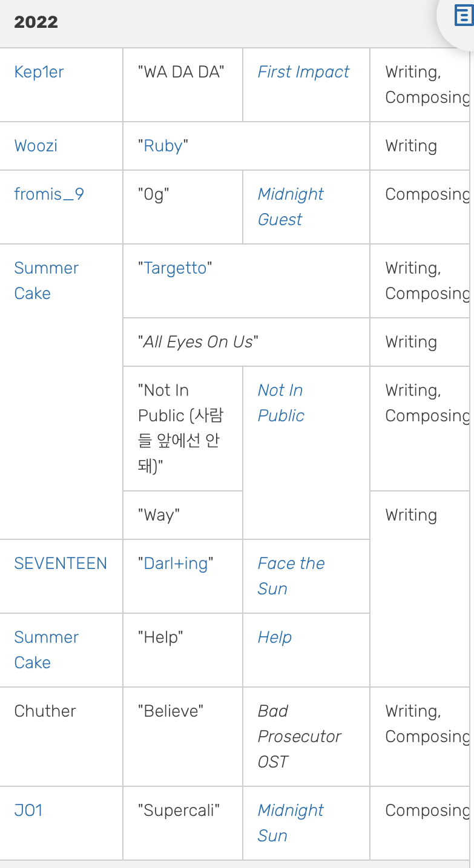Open the Midnight Sun album link

coord(291,823)
